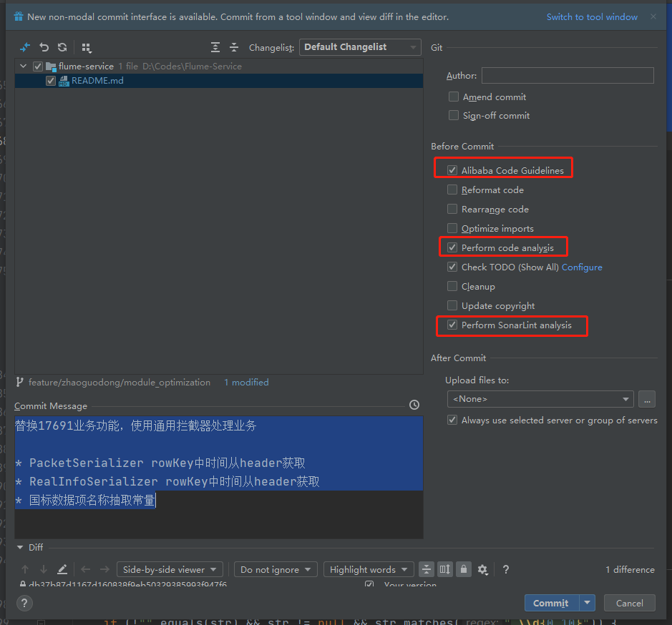Viewport: 672px width, 625px height.
Task: Enable Optimize imports checkbox
Action: coord(452,228)
